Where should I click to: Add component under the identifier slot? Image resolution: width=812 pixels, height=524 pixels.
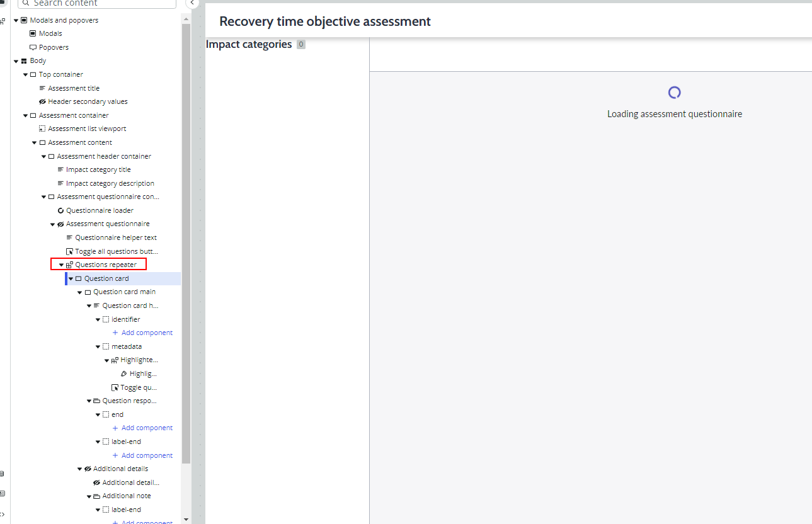tap(142, 333)
